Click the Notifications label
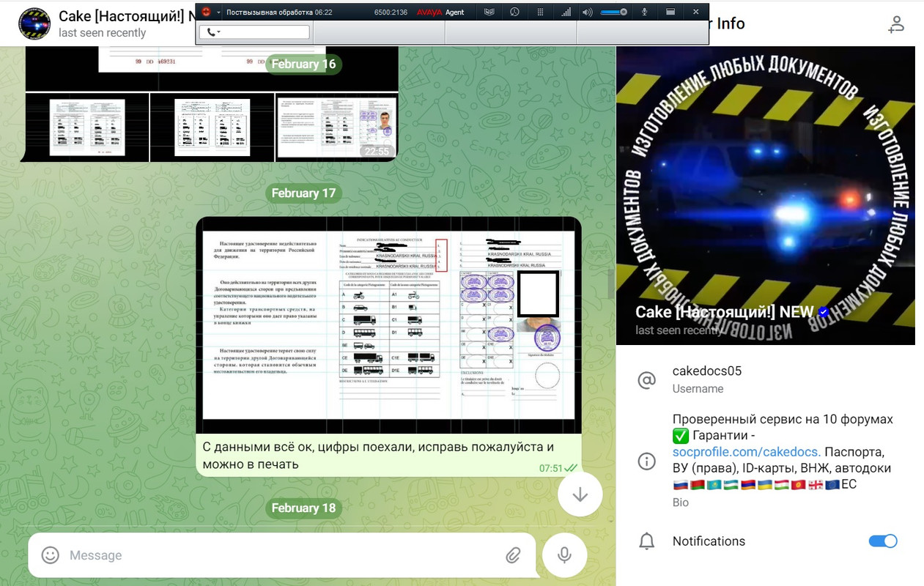 pyautogui.click(x=709, y=541)
